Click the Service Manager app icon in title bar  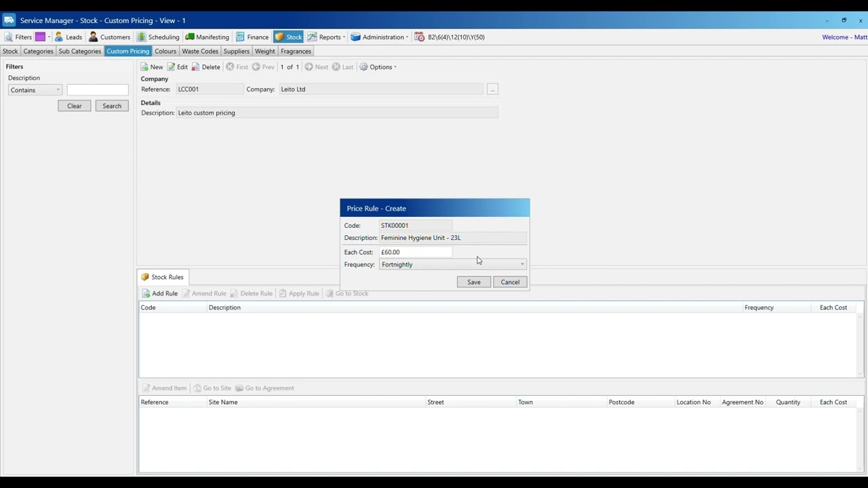[9, 20]
